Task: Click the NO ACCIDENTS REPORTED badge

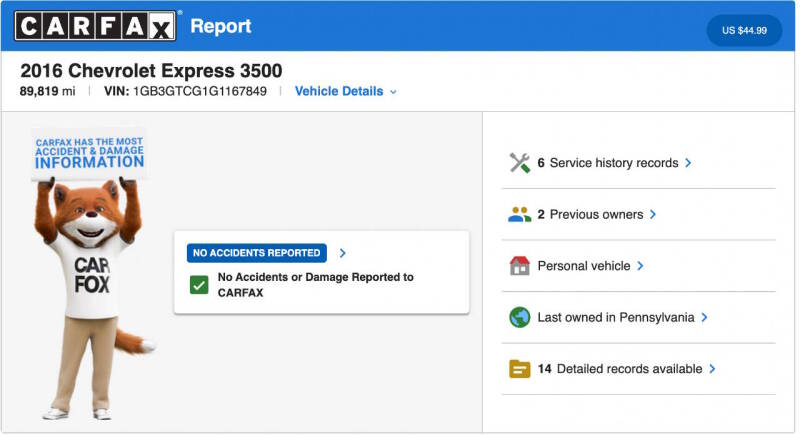Action: (x=257, y=253)
